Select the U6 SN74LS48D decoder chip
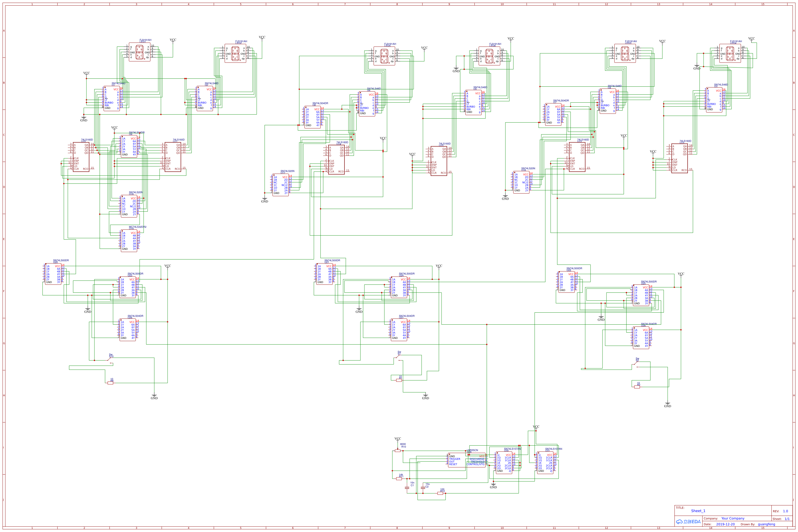Image resolution: width=798 pixels, height=532 pixels. 367,104
